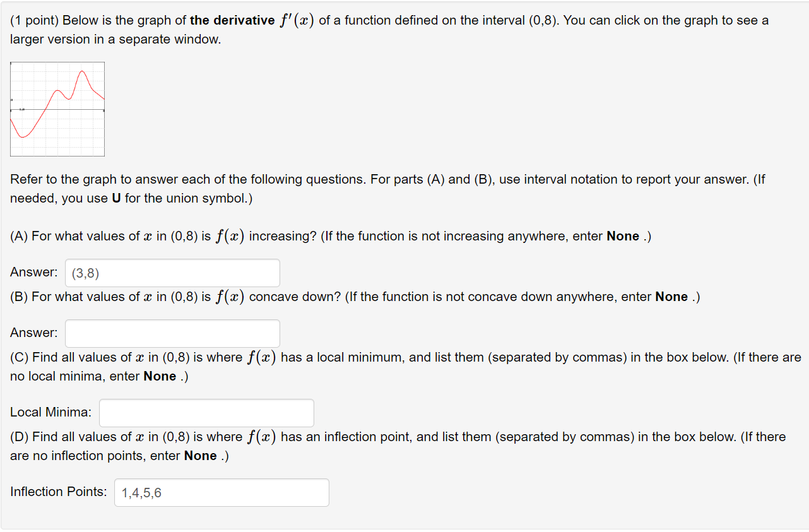Select the Inflection Points field showing 1,4,5,6
Viewport: 809px width, 532px height.
pyautogui.click(x=221, y=492)
